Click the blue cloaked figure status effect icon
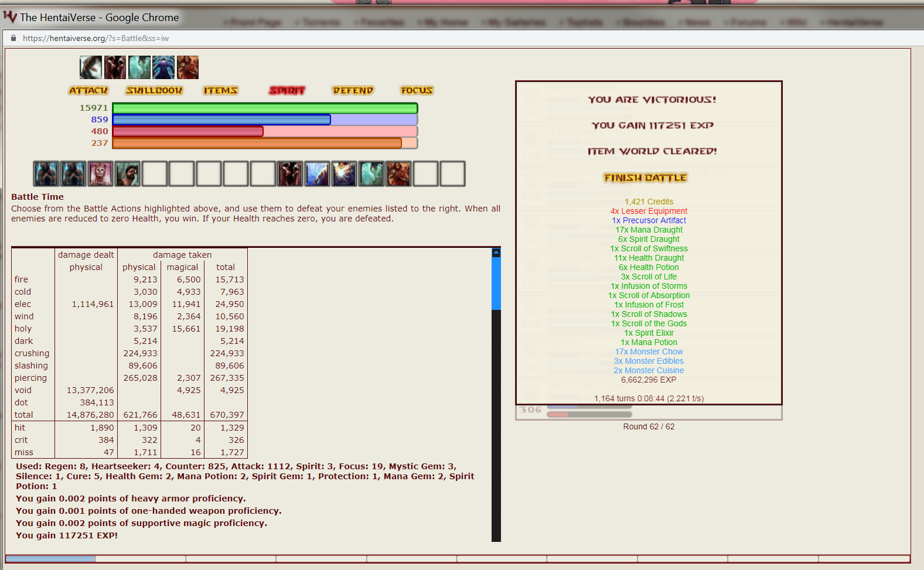This screenshot has height=570, width=924. click(163, 67)
